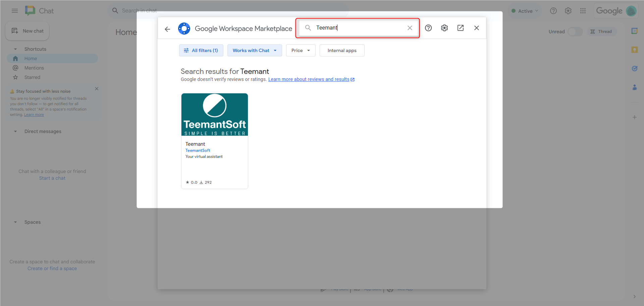Open Contacts in the side panel
The height and width of the screenshot is (306, 644).
click(x=635, y=87)
